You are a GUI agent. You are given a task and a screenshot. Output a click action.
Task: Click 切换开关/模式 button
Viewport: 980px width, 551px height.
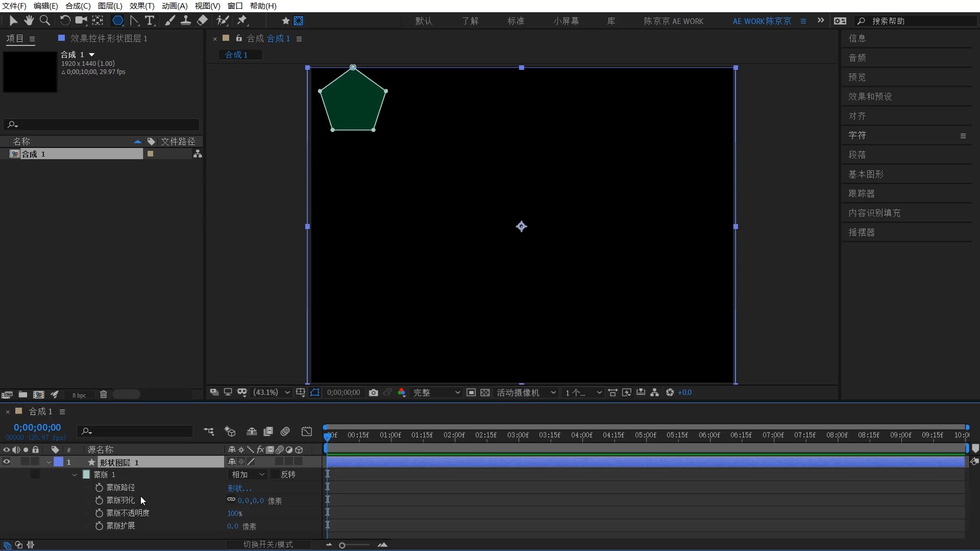tap(268, 544)
